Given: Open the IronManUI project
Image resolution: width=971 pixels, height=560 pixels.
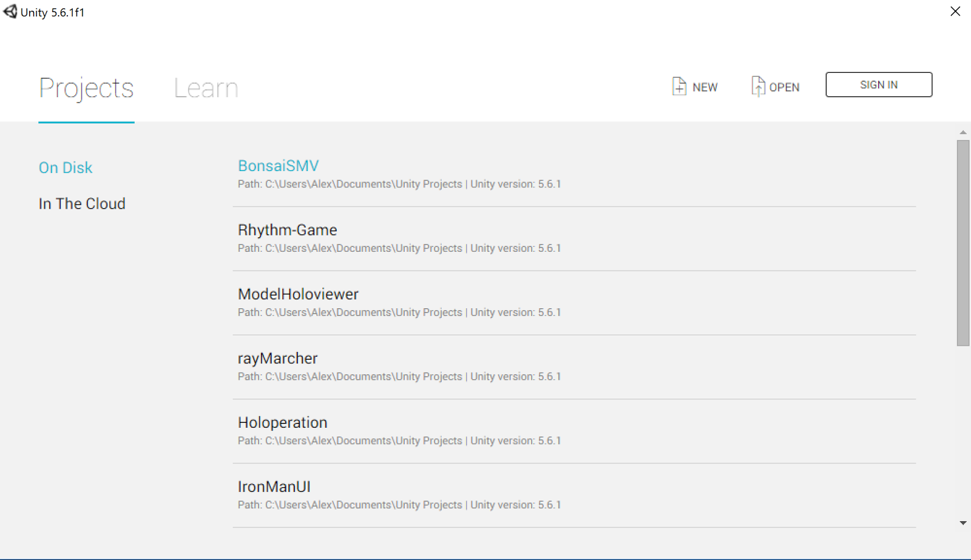Looking at the screenshot, I should 274,487.
